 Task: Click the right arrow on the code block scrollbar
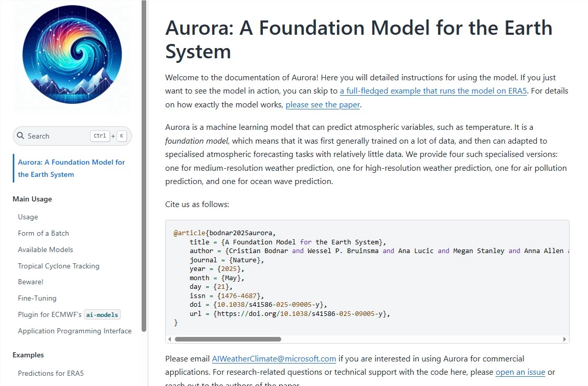[x=564, y=338]
